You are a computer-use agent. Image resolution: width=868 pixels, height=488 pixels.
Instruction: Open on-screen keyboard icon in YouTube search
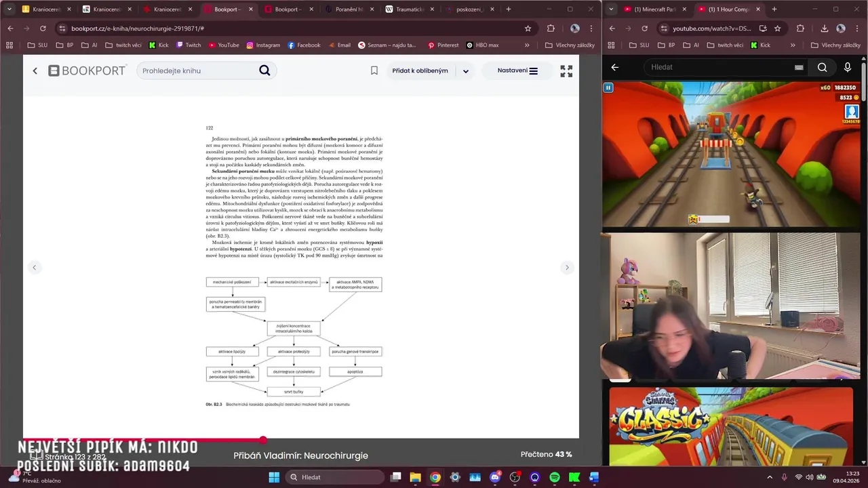(799, 67)
